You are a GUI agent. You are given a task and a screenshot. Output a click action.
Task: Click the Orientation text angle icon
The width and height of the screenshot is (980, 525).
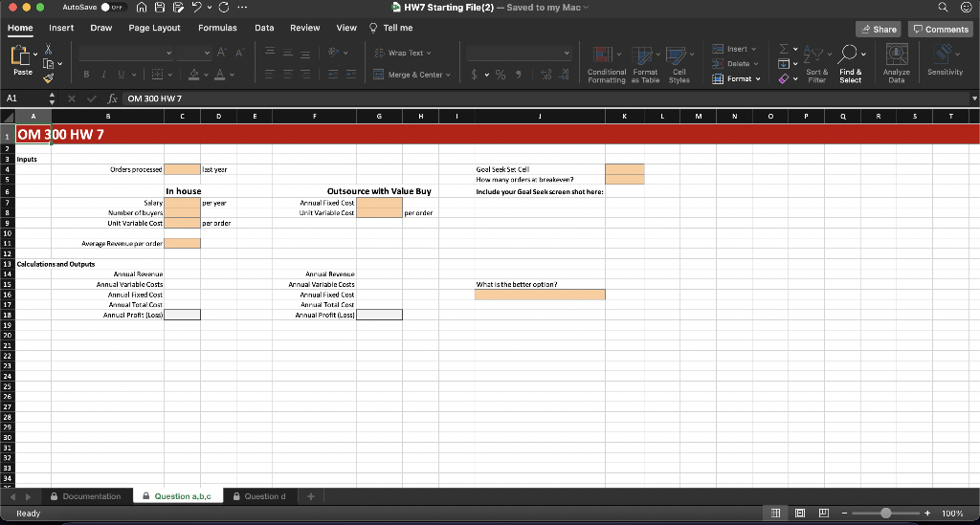(334, 53)
